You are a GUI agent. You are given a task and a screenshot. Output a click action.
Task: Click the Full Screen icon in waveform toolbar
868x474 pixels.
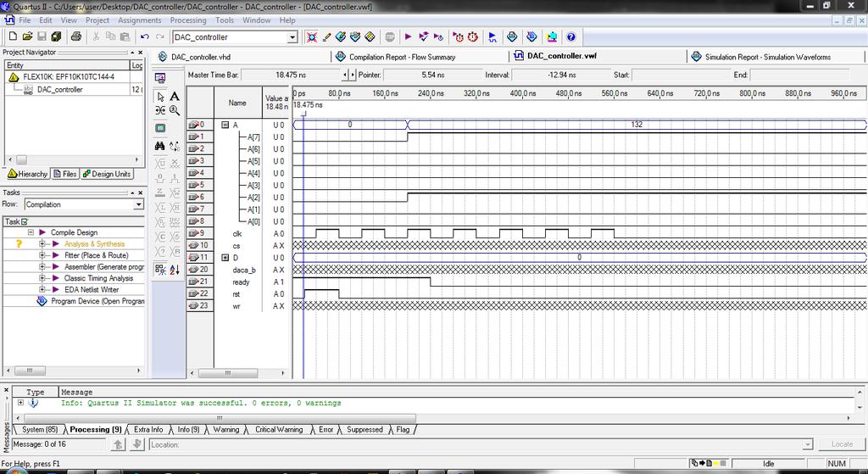click(160, 128)
